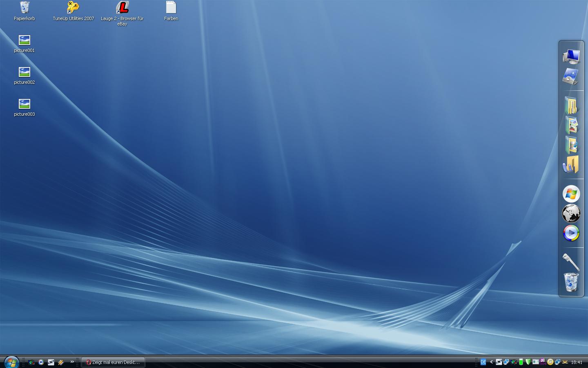
Task: Click the green shield tray icon
Action: (x=528, y=362)
